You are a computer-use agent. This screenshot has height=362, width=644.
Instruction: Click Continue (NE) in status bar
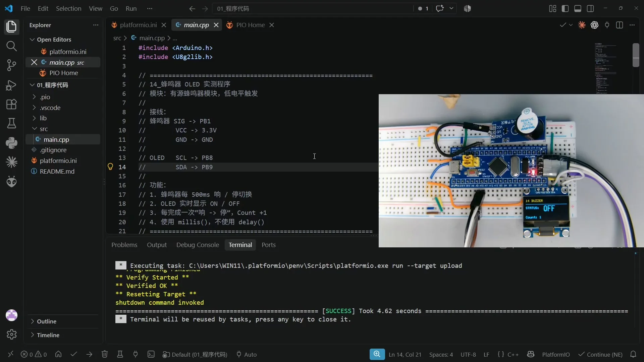point(601,354)
